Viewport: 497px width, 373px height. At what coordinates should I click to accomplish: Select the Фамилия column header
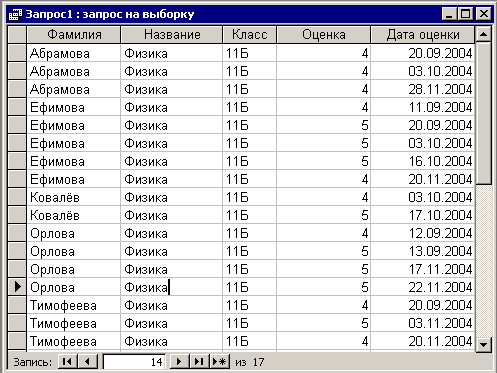tap(74, 35)
